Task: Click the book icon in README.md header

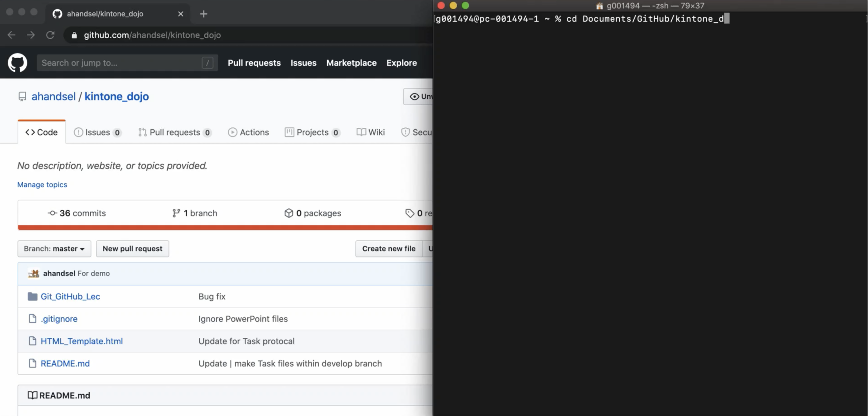Action: click(x=32, y=395)
